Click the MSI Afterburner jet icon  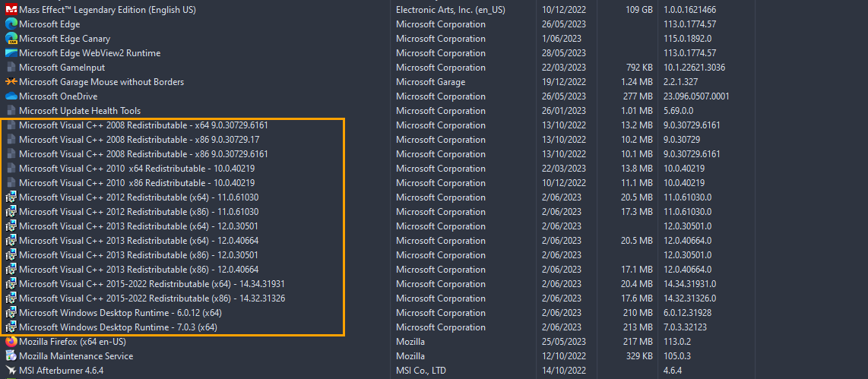[11, 370]
